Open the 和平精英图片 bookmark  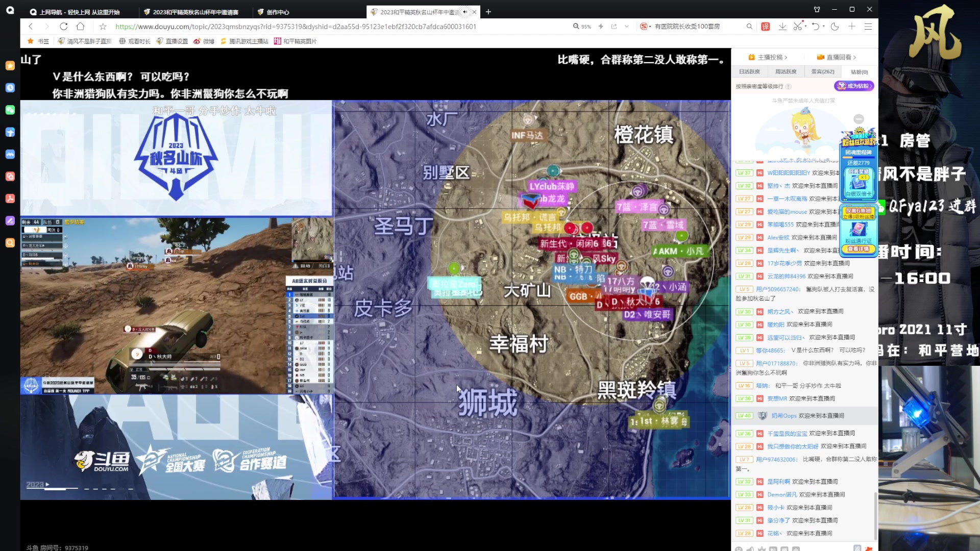296,41
